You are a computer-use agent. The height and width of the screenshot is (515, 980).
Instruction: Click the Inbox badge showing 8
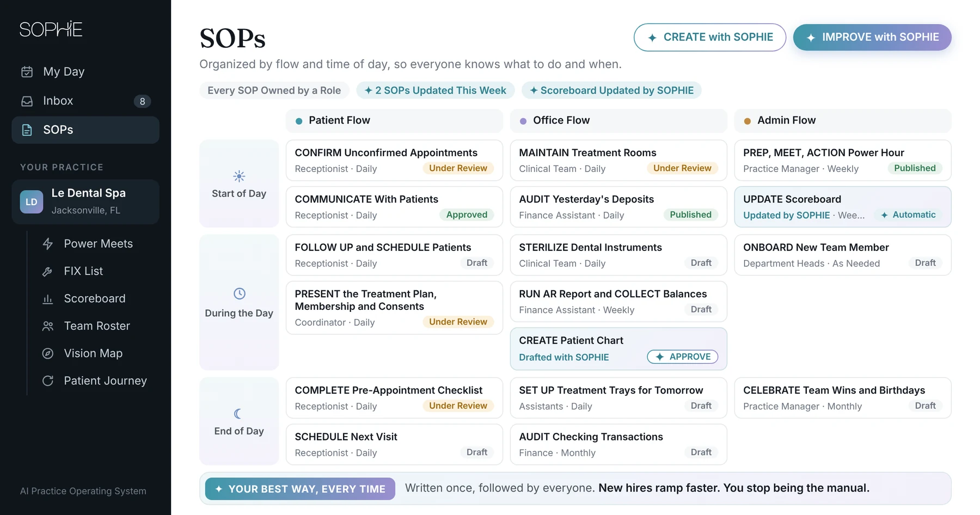click(x=142, y=101)
